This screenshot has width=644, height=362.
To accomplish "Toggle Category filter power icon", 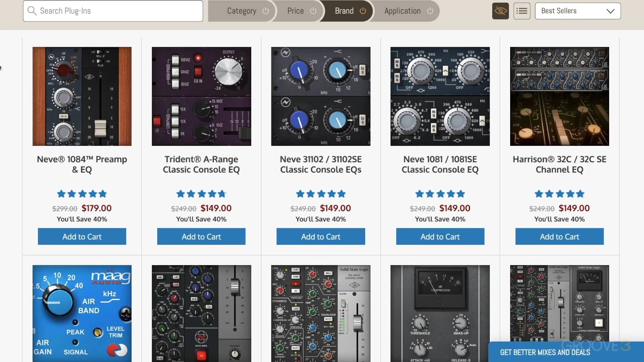I will tap(266, 11).
